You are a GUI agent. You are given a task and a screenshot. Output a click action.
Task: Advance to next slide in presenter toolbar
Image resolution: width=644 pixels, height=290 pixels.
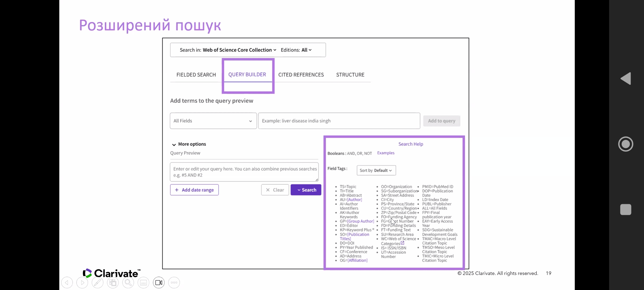pos(82,282)
